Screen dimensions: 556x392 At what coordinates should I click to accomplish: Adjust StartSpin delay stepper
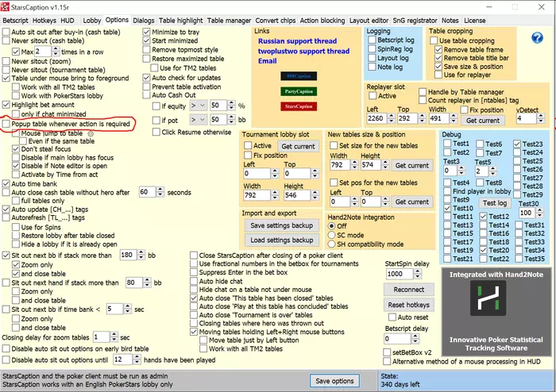pos(417,274)
